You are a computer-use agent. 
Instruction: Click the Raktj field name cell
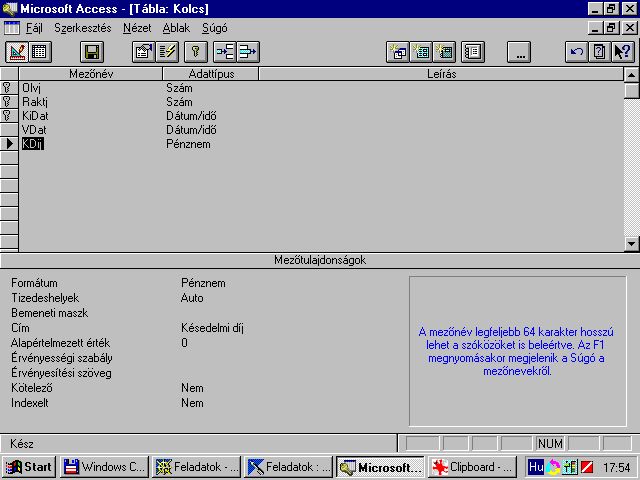pos(91,102)
